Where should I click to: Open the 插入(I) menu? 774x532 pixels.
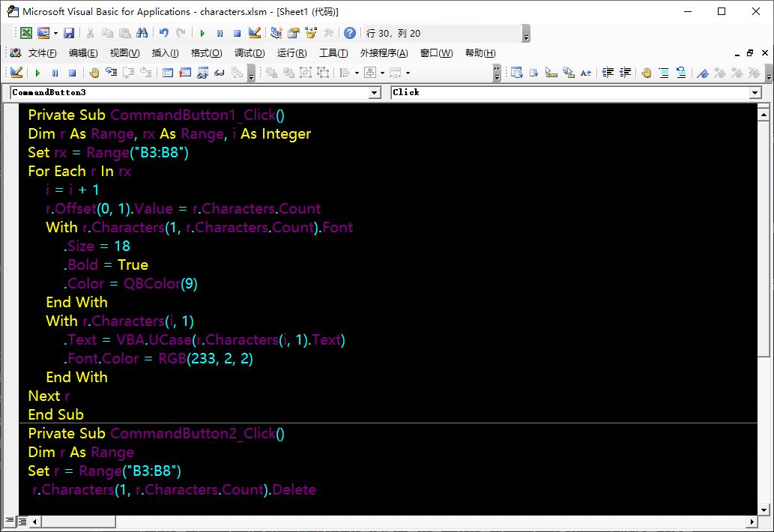click(165, 52)
